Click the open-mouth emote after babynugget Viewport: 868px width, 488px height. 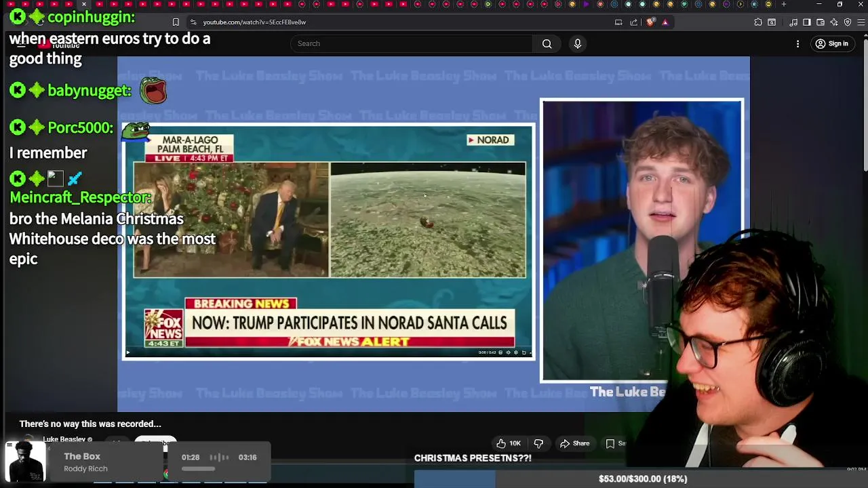click(x=153, y=90)
